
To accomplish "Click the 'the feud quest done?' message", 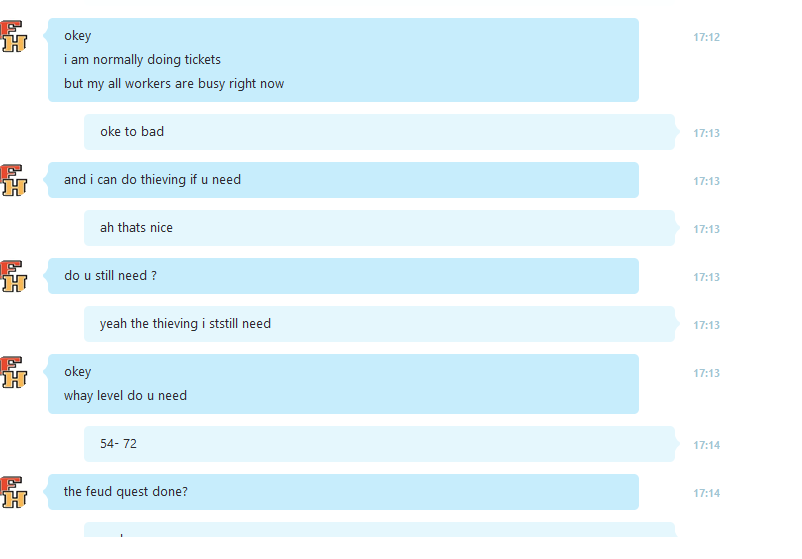I will [343, 492].
